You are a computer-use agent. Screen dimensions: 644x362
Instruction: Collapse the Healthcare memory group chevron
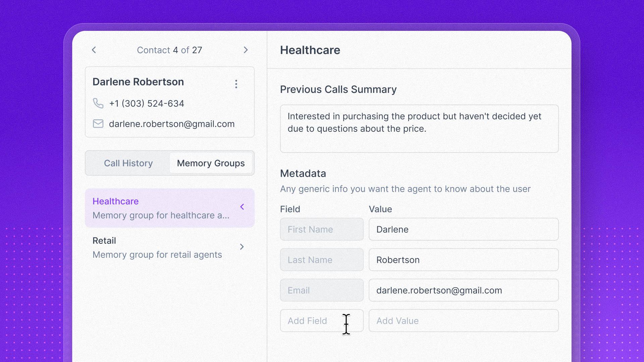click(x=242, y=207)
